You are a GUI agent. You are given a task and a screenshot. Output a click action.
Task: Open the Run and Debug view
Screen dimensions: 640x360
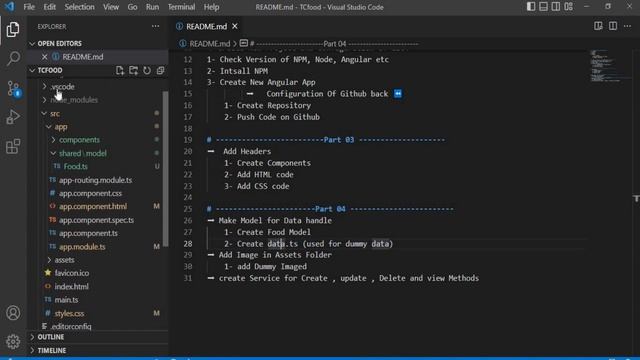pyautogui.click(x=13, y=117)
